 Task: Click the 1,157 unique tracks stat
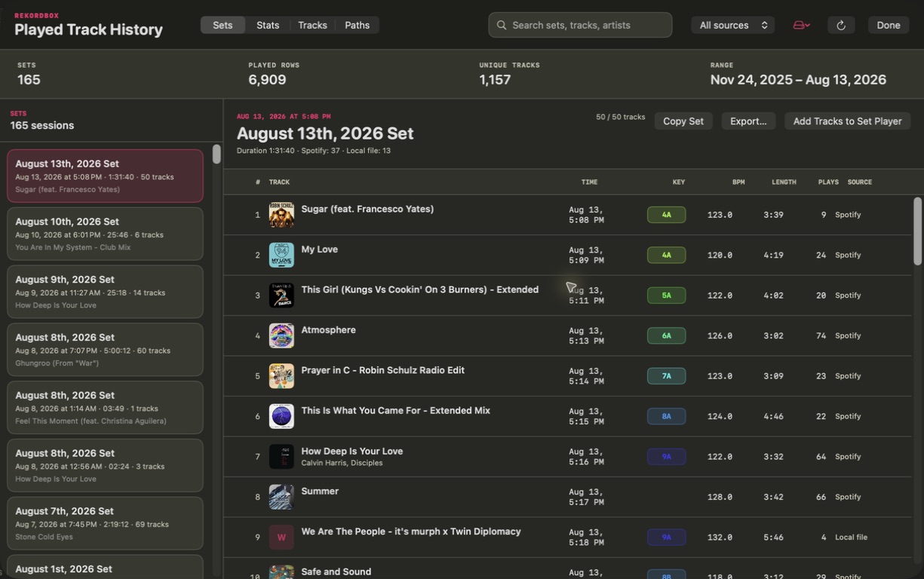[x=495, y=80]
